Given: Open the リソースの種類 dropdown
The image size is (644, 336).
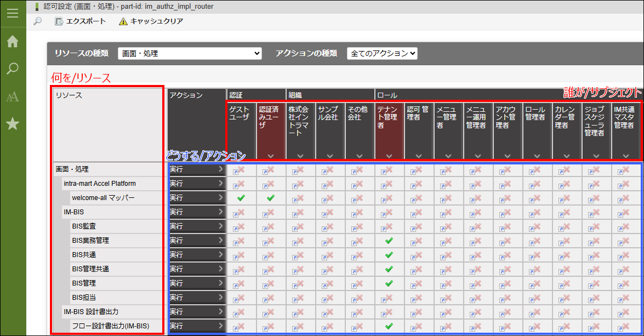Looking at the screenshot, I should (190, 53).
